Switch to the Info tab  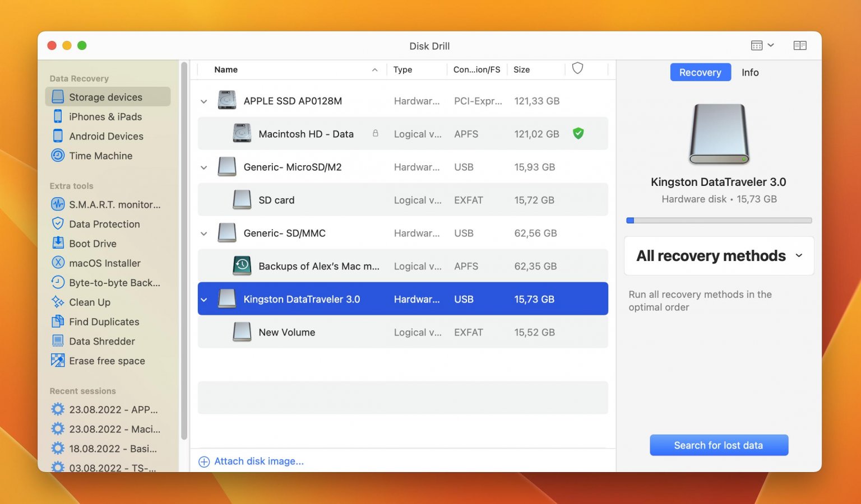coord(749,72)
